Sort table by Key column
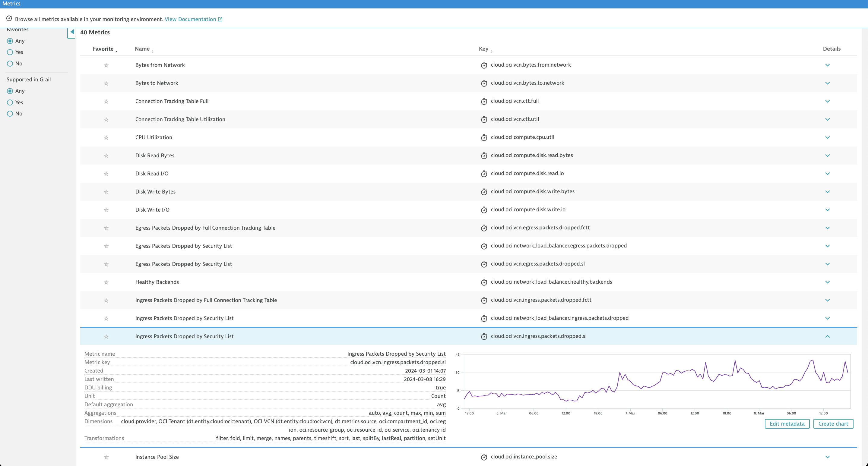The height and width of the screenshot is (466, 868). [485, 49]
